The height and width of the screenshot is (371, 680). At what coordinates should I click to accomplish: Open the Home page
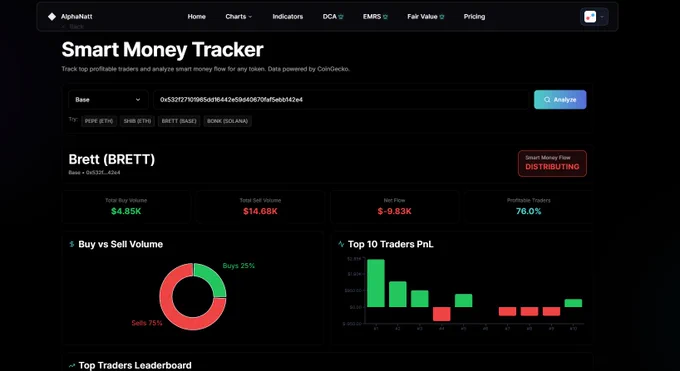tap(196, 16)
